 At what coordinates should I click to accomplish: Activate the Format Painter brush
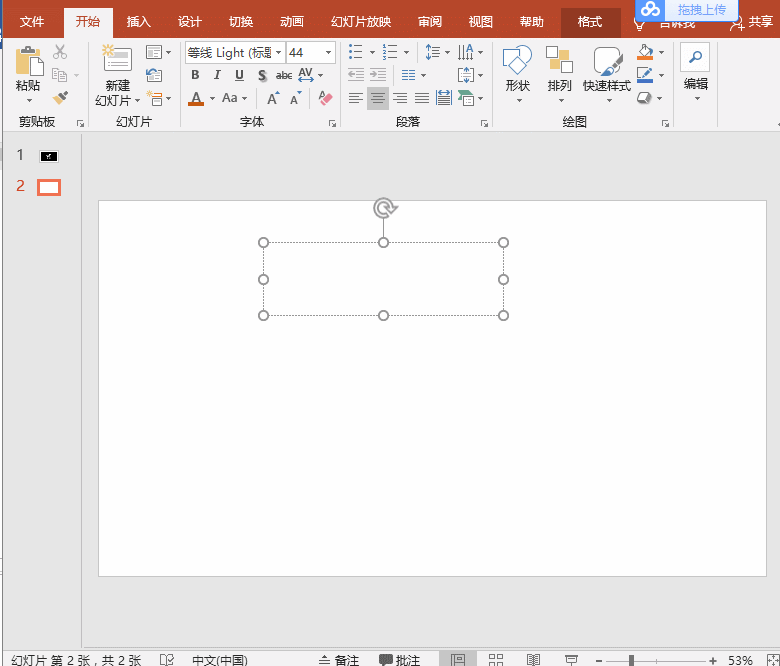(x=60, y=97)
